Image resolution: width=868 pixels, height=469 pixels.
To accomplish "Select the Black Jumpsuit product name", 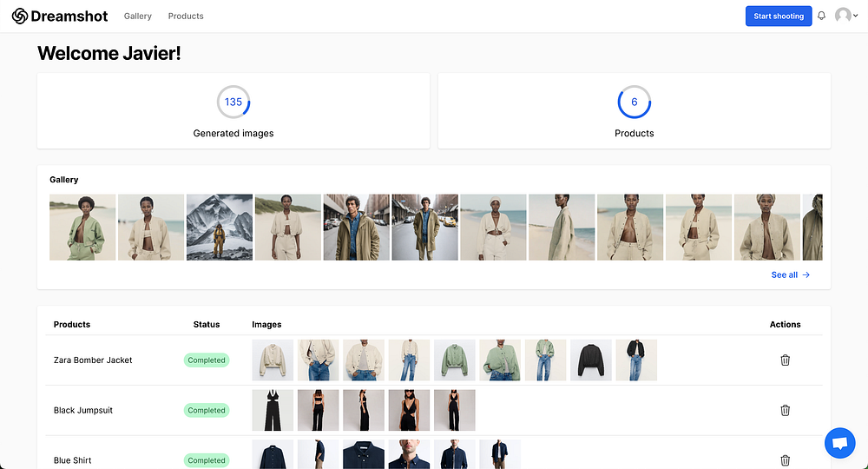I will [x=83, y=410].
